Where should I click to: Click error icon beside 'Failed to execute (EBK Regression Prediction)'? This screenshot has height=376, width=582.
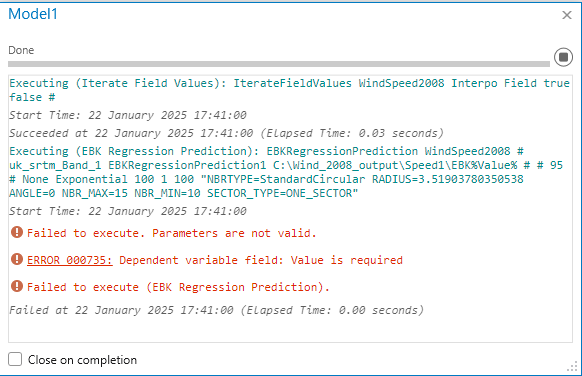tap(17, 286)
